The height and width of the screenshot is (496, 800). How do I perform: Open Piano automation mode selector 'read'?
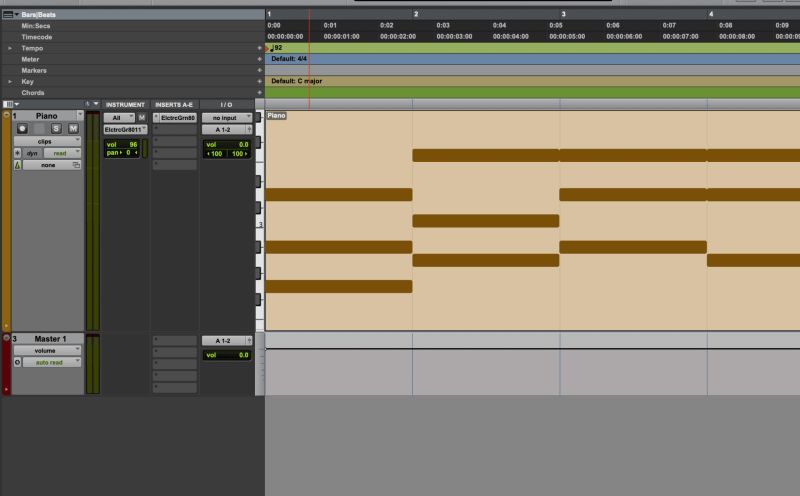[x=62, y=153]
